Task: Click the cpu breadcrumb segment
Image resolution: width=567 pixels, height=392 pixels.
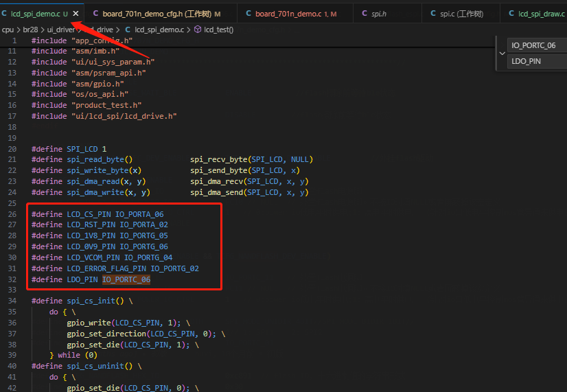Action: pyautogui.click(x=8, y=30)
